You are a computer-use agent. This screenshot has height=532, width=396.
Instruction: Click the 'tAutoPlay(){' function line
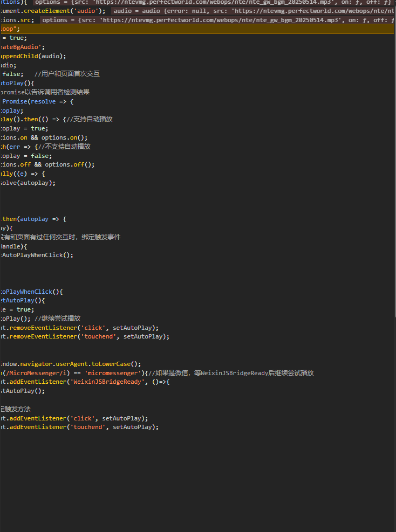[23, 300]
